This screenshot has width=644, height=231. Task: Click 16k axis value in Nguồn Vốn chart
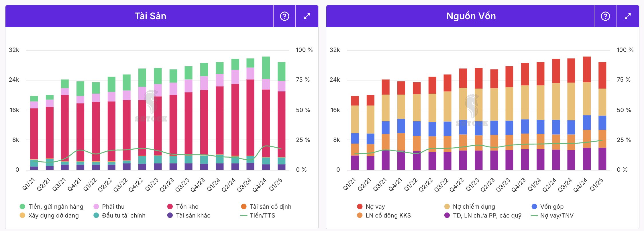(x=335, y=110)
